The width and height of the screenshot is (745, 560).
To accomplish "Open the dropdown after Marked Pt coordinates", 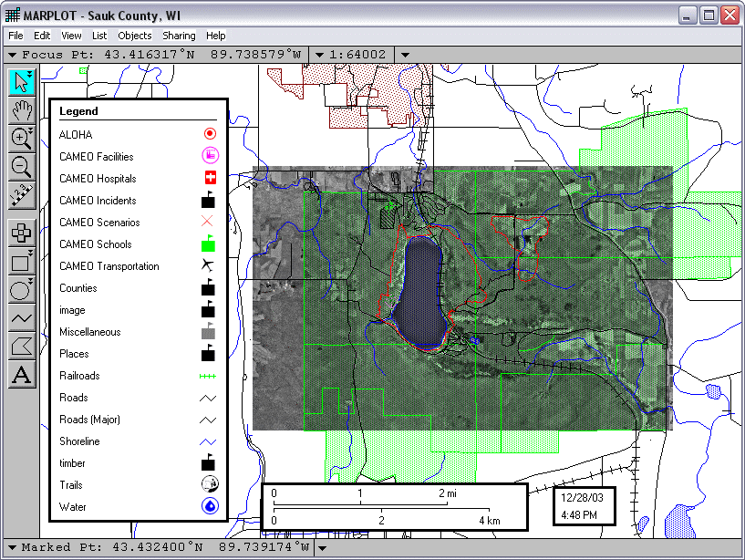I will [x=322, y=548].
